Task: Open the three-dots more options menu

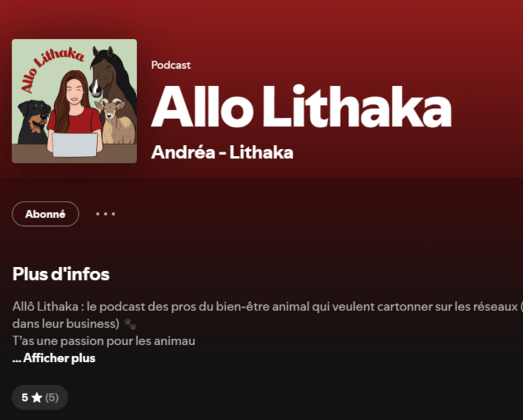Action: coord(106,214)
